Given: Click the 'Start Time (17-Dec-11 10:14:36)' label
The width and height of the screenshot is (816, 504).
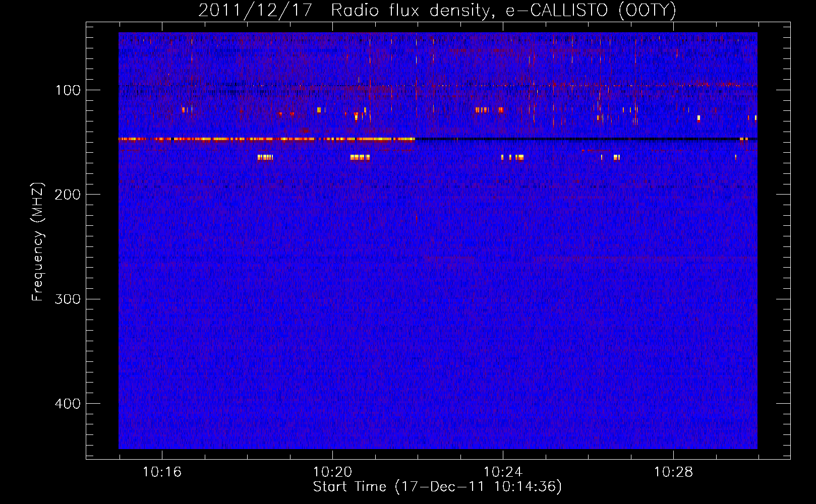Looking at the screenshot, I should pyautogui.click(x=437, y=487).
